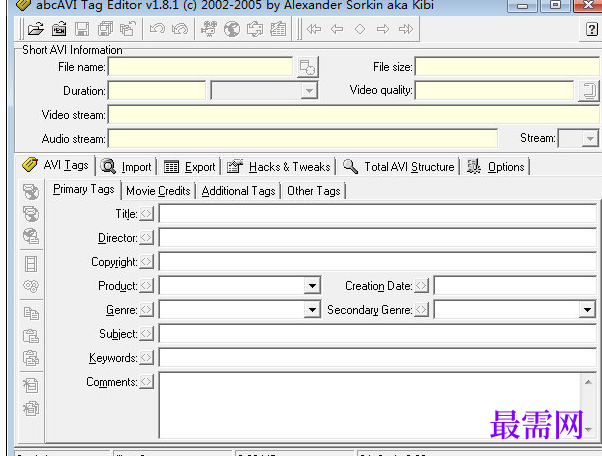The width and height of the screenshot is (602, 456).
Task: Click into the Creation Date field
Action: 515,286
